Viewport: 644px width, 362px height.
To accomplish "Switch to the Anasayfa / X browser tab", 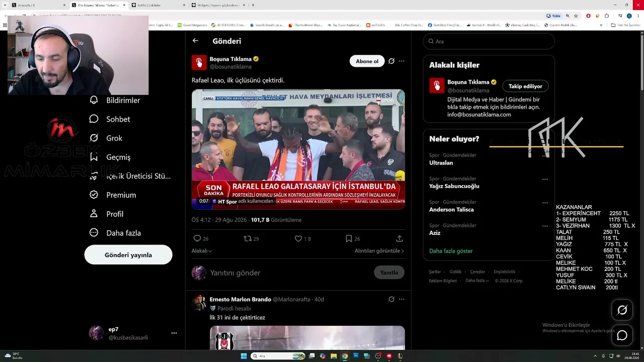I will [x=38, y=5].
